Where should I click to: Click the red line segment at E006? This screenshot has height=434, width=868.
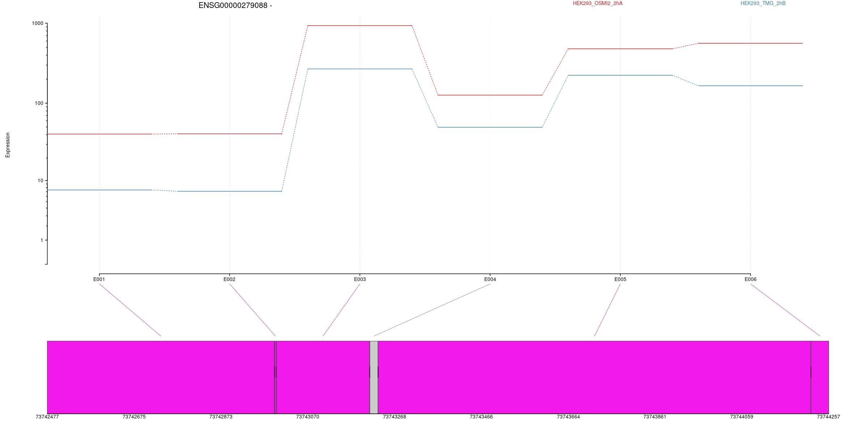pyautogui.click(x=750, y=43)
